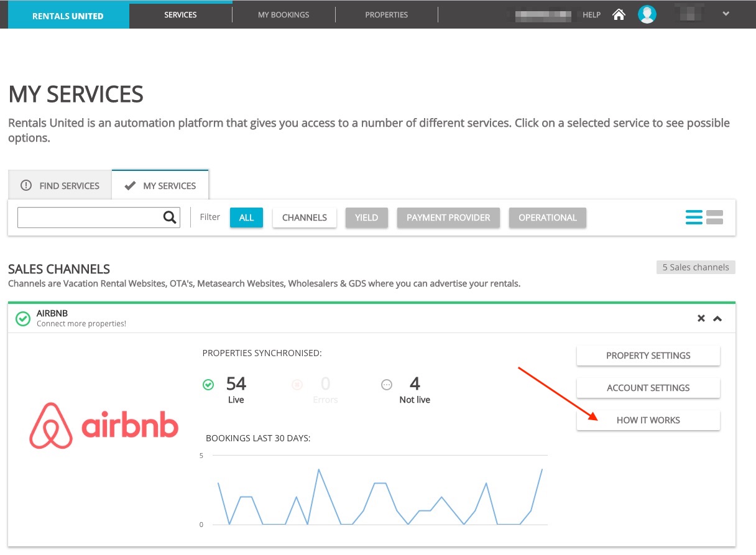Click the My Services page heading
The height and width of the screenshot is (555, 756).
(76, 94)
